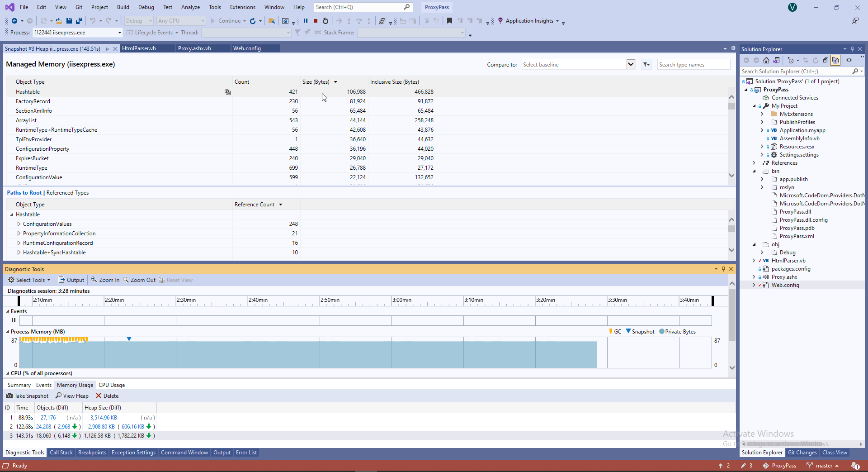The height and width of the screenshot is (472, 868).
Task: Click the Restart debugging icon
Action: point(325,21)
